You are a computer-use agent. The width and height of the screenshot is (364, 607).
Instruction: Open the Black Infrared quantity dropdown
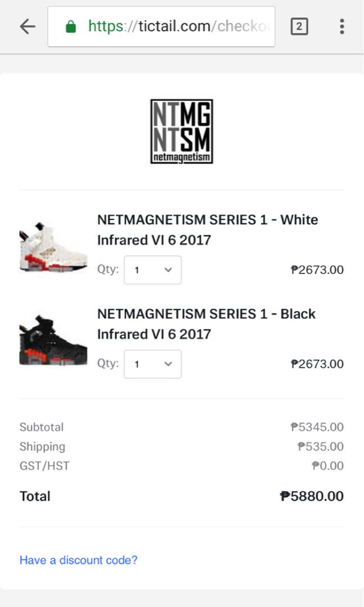[153, 364]
